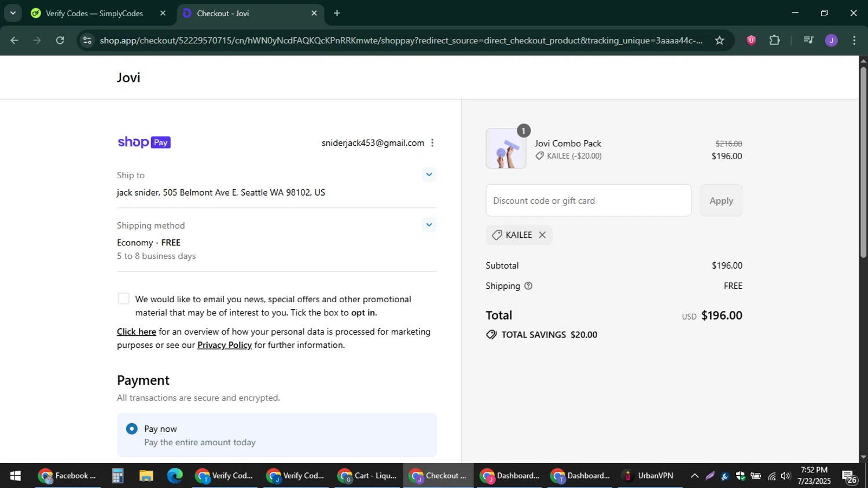The height and width of the screenshot is (488, 868).
Task: Click the TOTAL SAVINGS $20.00 line
Action: click(542, 335)
